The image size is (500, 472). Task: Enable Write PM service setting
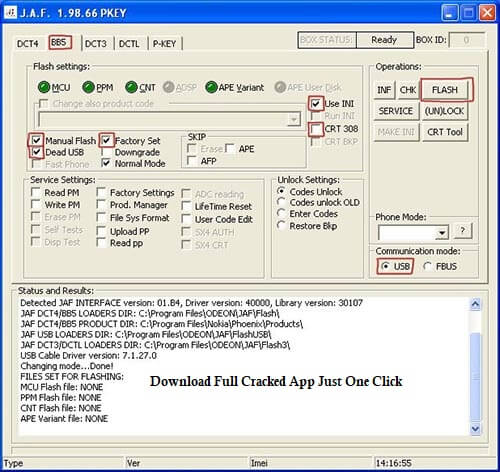coord(36,204)
